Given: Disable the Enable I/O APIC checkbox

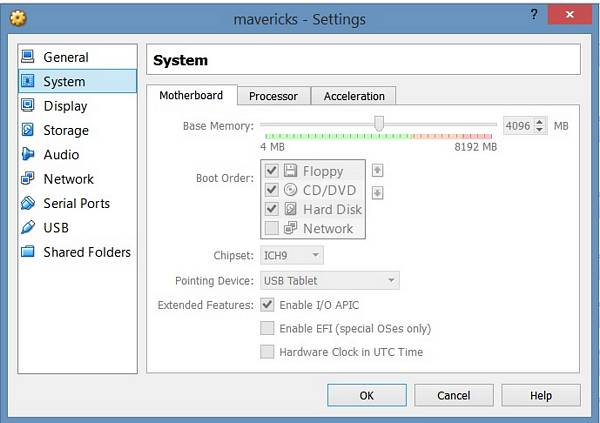Looking at the screenshot, I should (x=267, y=304).
